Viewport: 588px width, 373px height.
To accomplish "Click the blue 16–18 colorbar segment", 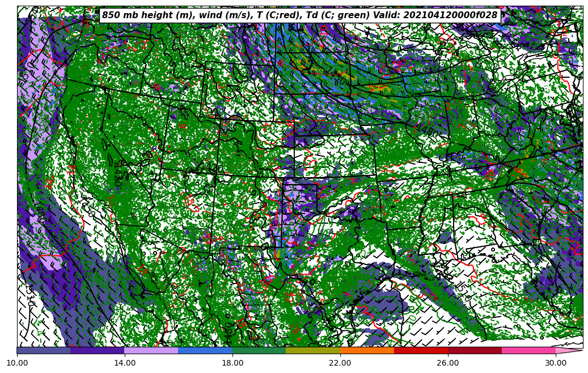I will 205,350.
